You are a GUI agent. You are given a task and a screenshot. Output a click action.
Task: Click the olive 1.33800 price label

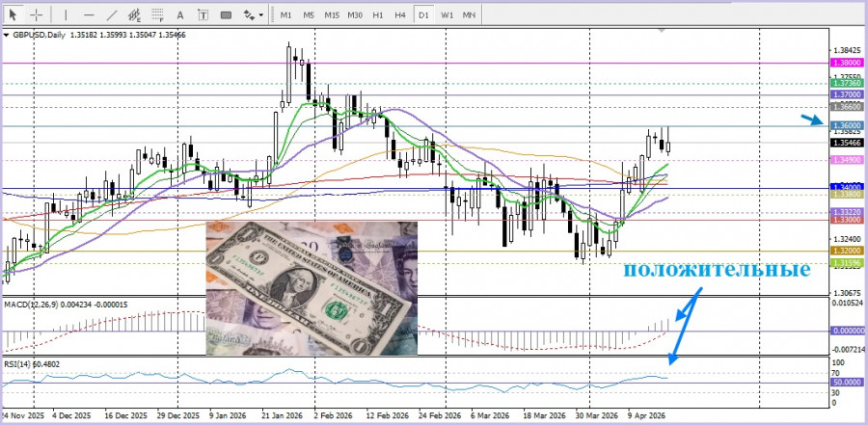coord(848,195)
